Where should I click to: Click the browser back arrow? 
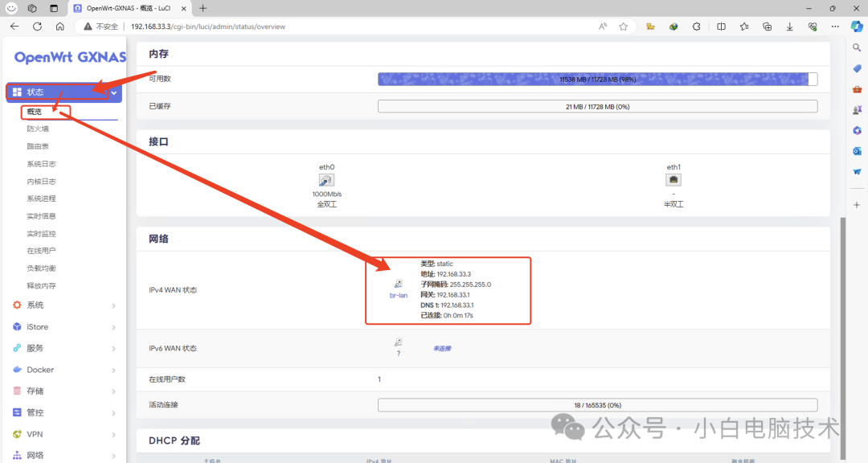click(x=14, y=26)
